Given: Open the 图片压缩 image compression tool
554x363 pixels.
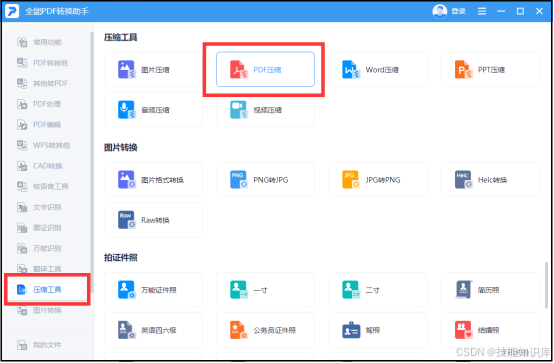Looking at the screenshot, I should point(153,69).
